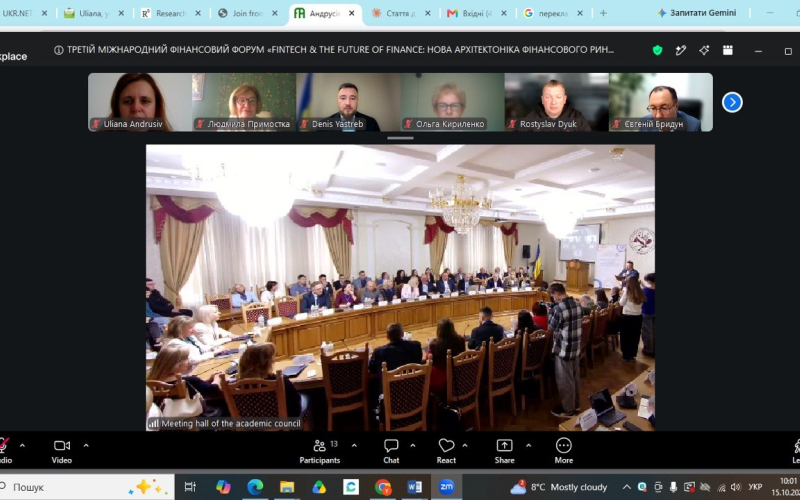Viewport: 800px width, 500px height.
Task: Start screen Share
Action: 504,452
